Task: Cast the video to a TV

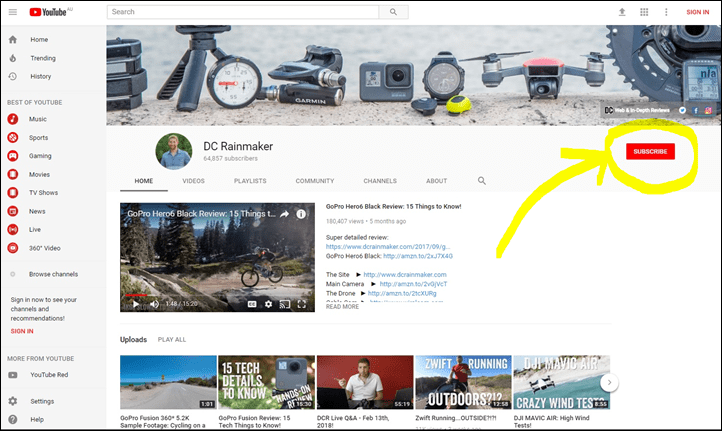Action: [x=285, y=304]
